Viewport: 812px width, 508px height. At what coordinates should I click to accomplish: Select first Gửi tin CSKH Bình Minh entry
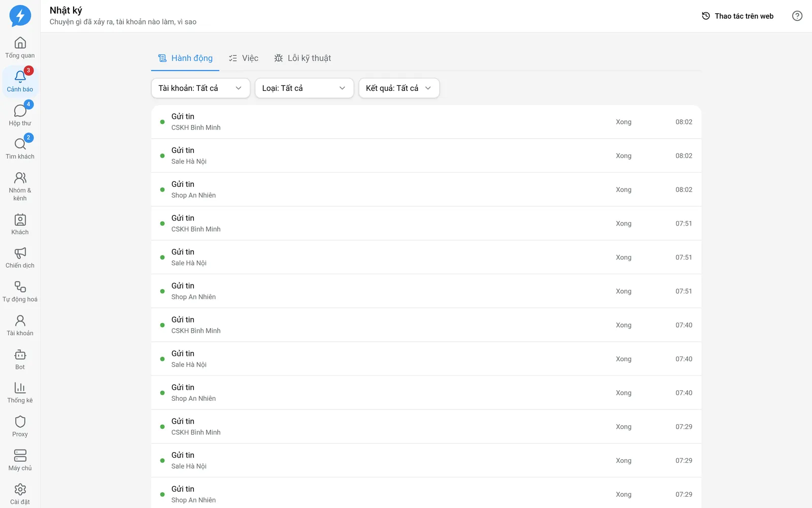click(x=426, y=122)
